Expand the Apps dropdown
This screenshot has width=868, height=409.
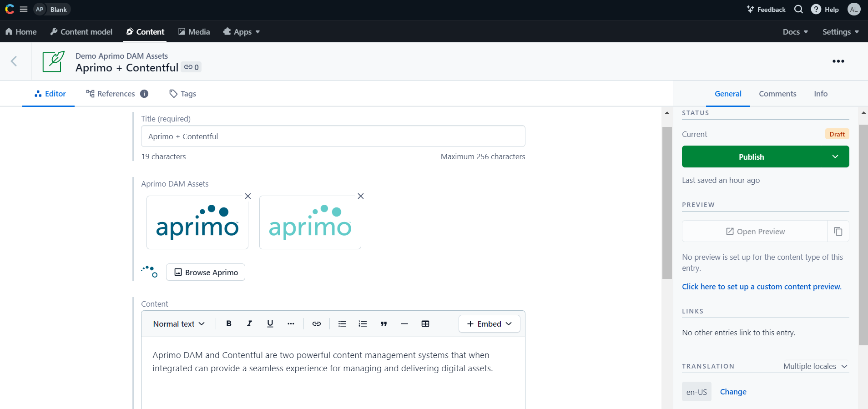click(241, 32)
